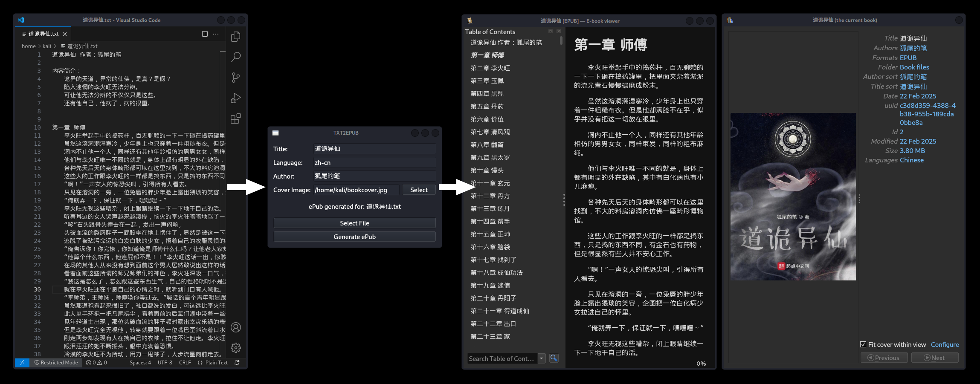Click the Table of Contents vertical scrollbar

[561, 41]
